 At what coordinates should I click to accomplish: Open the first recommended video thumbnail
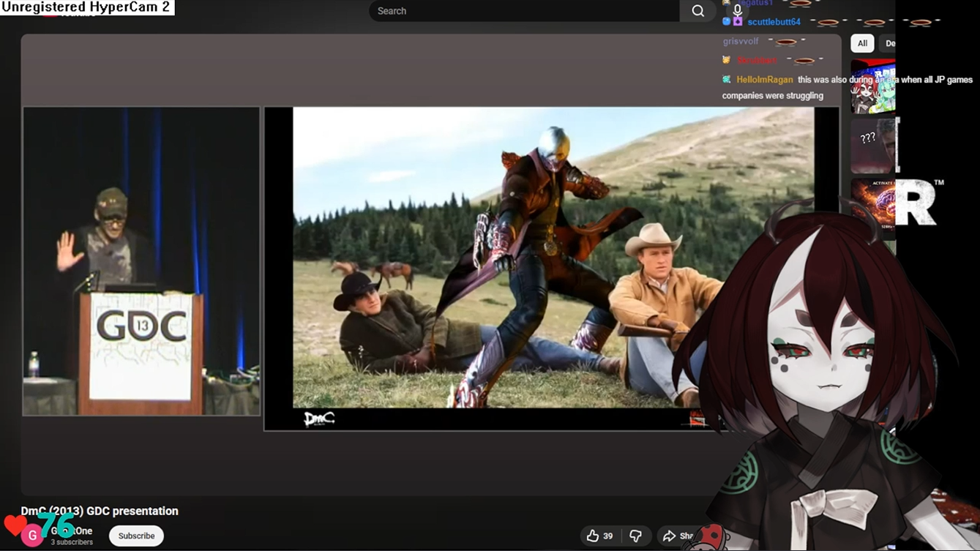[x=873, y=86]
